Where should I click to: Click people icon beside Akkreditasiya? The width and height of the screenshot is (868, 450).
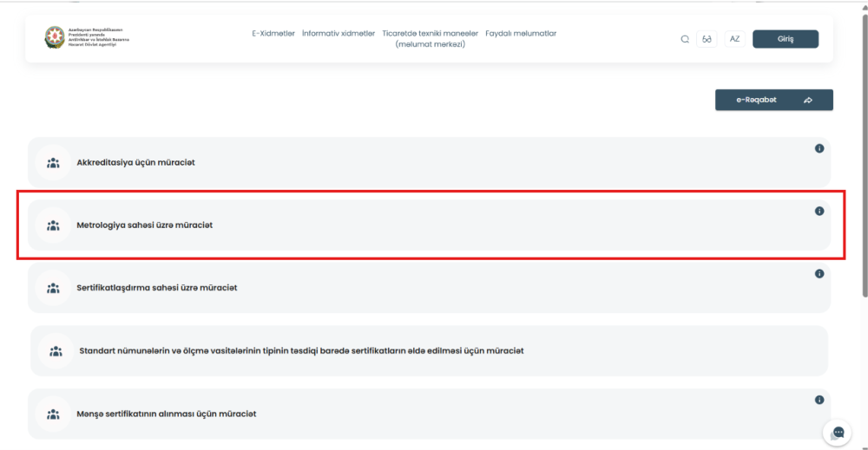pos(53,163)
